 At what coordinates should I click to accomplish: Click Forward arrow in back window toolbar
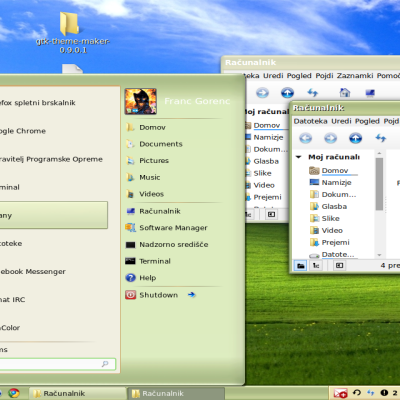[x=262, y=93]
